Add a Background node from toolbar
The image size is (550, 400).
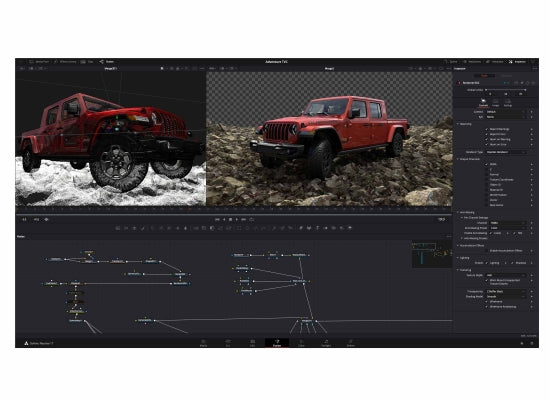coord(118,228)
